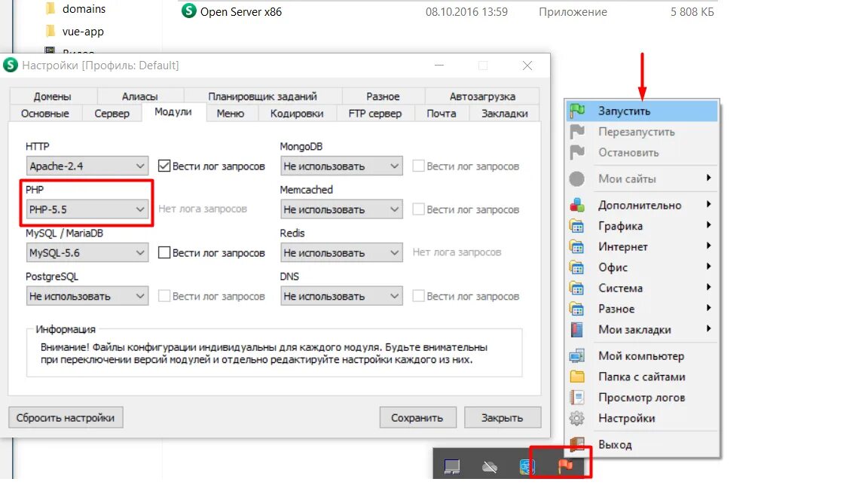This screenshot has width=868, height=488.
Task: Open the MongoDB module dropdown
Action: (x=341, y=166)
